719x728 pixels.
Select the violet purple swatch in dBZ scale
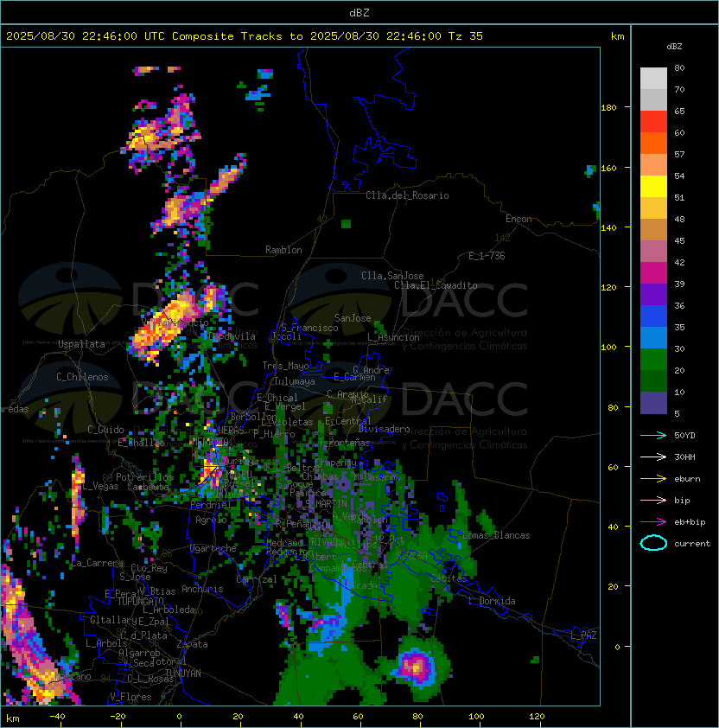click(x=653, y=295)
